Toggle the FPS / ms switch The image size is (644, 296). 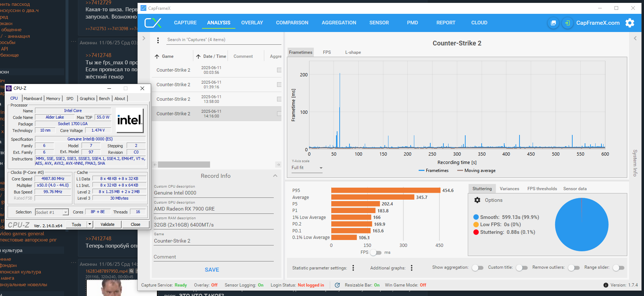tap(376, 252)
